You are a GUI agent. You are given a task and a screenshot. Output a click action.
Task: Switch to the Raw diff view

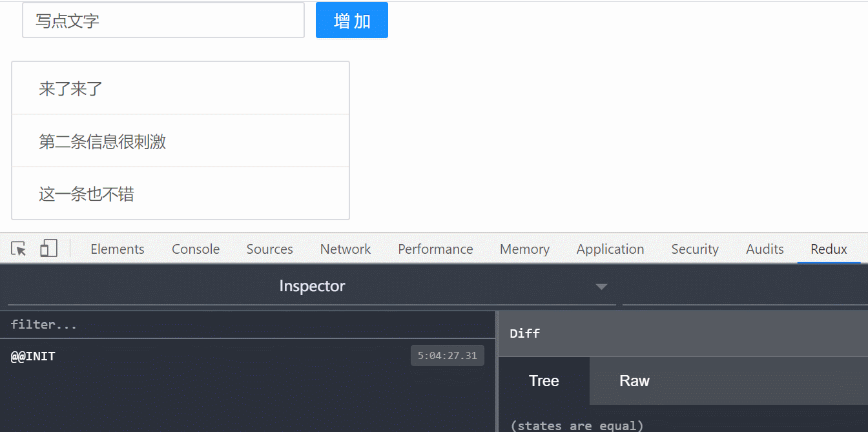point(634,381)
